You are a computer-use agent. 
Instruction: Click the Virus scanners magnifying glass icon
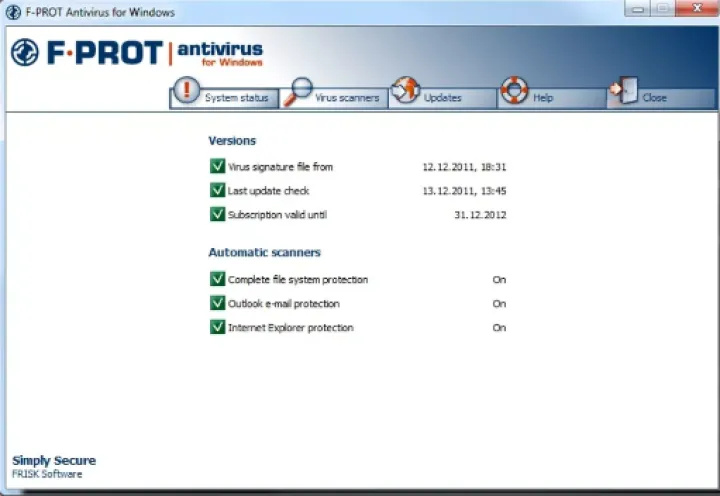tap(297, 91)
